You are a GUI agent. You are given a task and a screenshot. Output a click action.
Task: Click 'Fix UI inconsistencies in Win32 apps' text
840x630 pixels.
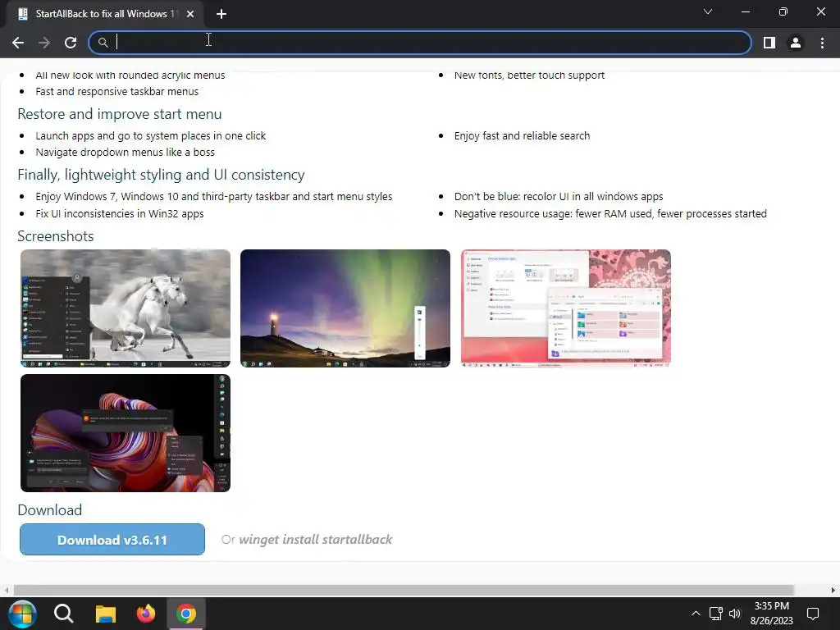click(x=120, y=213)
